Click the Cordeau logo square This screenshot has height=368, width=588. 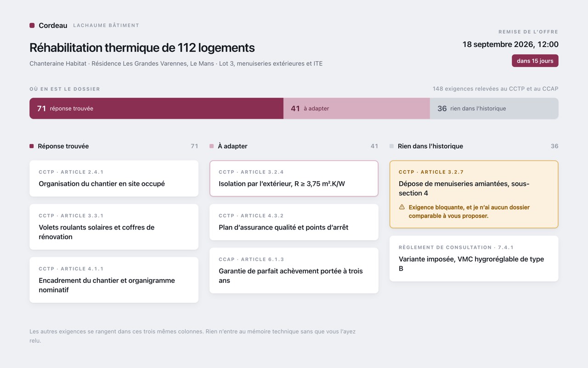click(32, 26)
